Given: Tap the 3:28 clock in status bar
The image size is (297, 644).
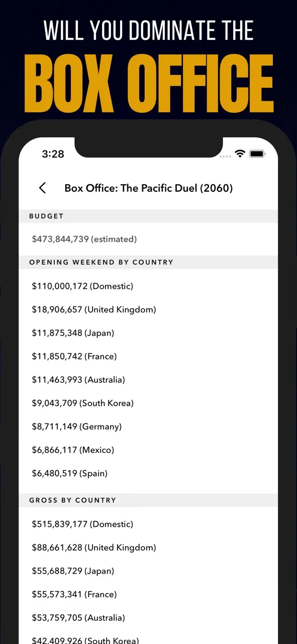Looking at the screenshot, I should point(53,154).
